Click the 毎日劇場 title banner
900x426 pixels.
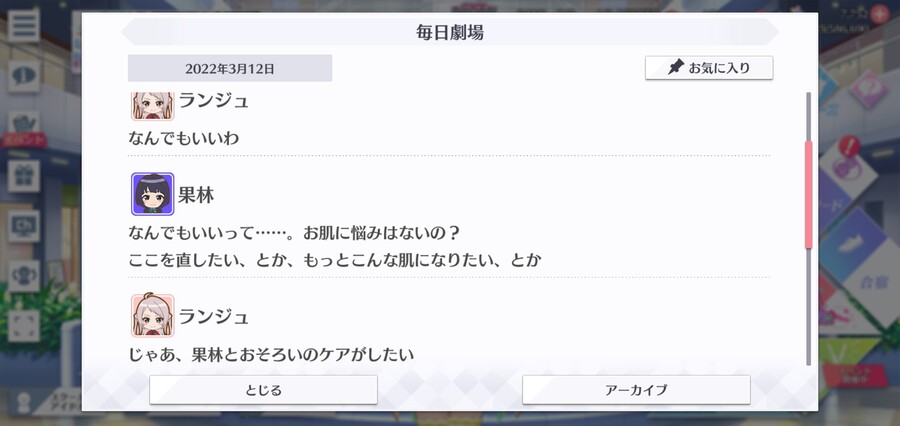tap(450, 32)
